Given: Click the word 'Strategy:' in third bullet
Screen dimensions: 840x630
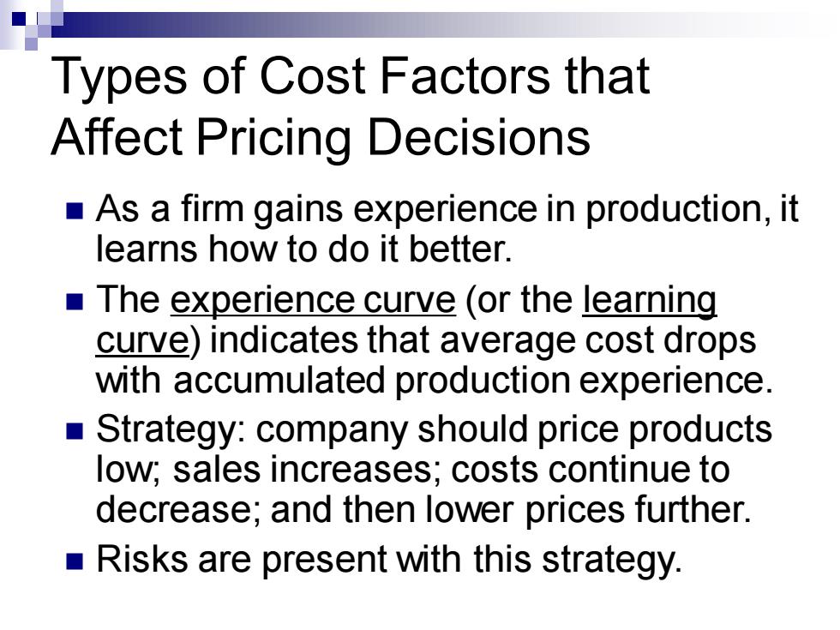Looking at the screenshot, I should [x=171, y=430].
